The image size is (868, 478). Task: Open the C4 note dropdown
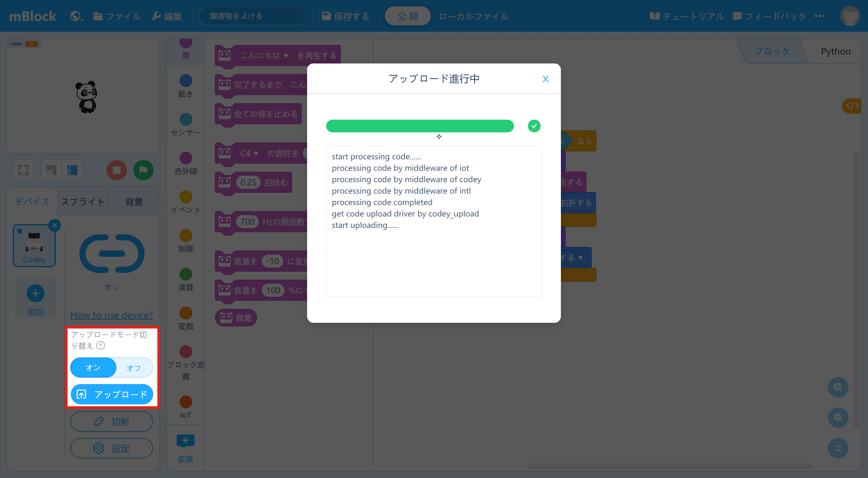tap(249, 153)
